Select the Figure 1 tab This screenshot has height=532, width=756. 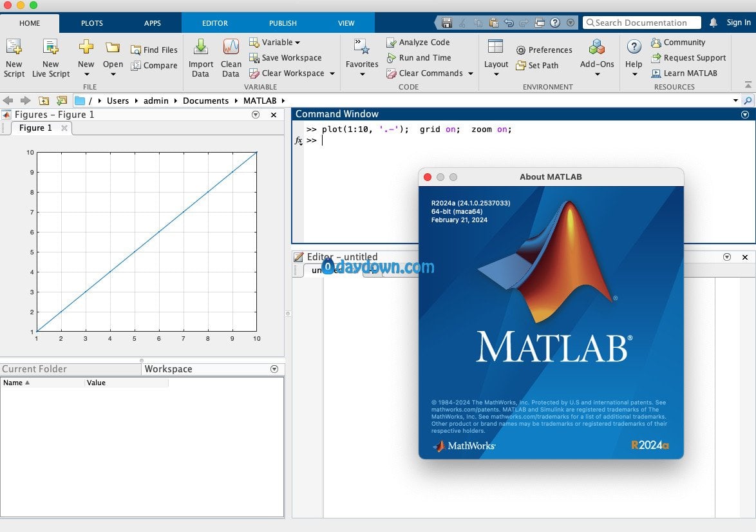click(x=35, y=128)
